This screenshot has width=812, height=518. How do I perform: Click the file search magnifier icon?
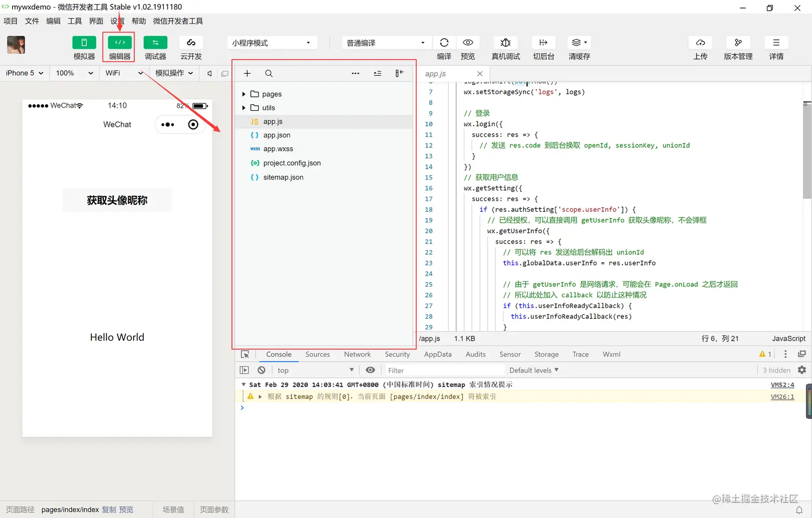pos(269,74)
